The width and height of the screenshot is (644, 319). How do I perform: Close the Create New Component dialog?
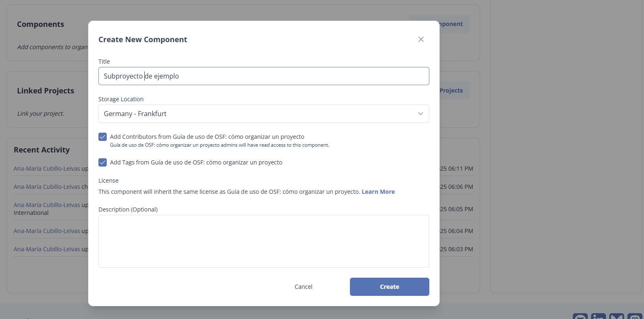tap(421, 39)
